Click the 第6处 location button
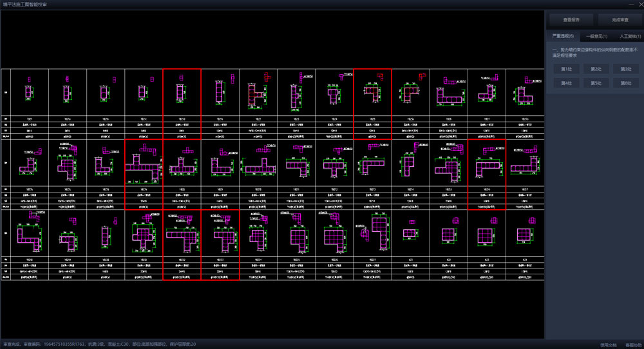644x349 pixels. pyautogui.click(x=625, y=83)
